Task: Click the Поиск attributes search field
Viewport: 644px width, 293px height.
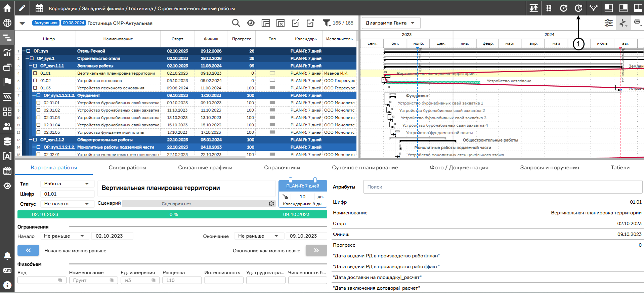Action: pyautogui.click(x=503, y=187)
